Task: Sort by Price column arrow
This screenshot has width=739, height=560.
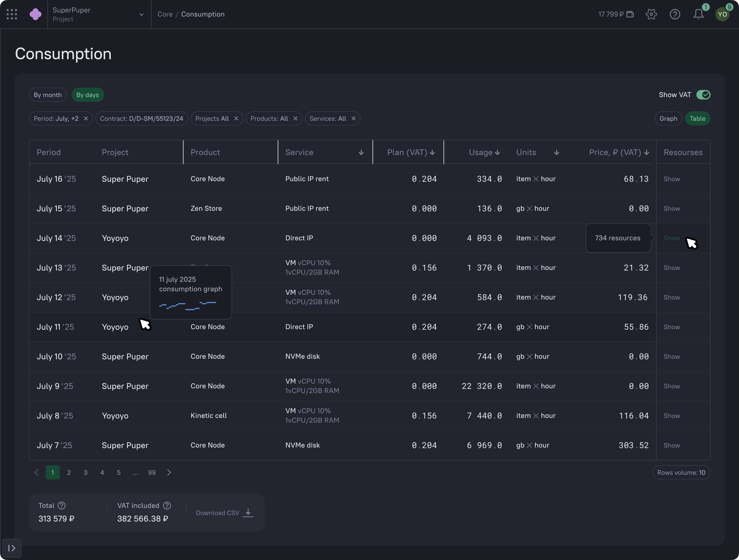Action: (x=646, y=153)
